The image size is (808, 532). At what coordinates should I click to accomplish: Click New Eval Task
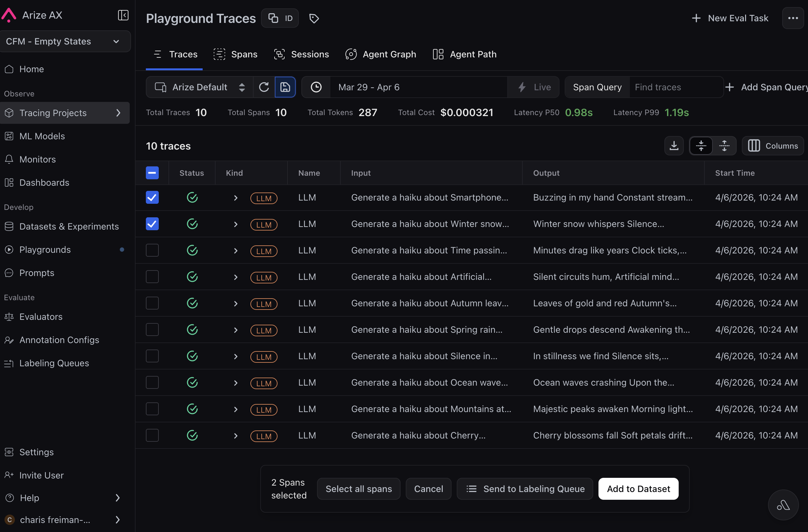tap(730, 18)
